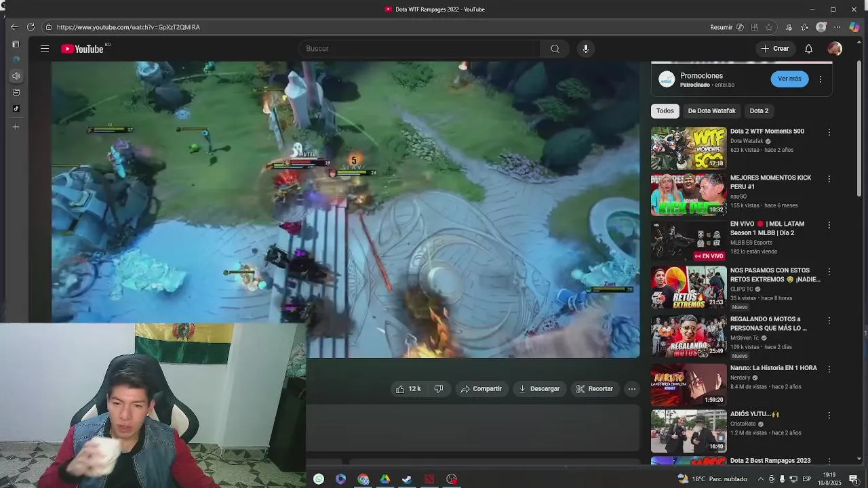Open the favorites list icon

pos(804,27)
